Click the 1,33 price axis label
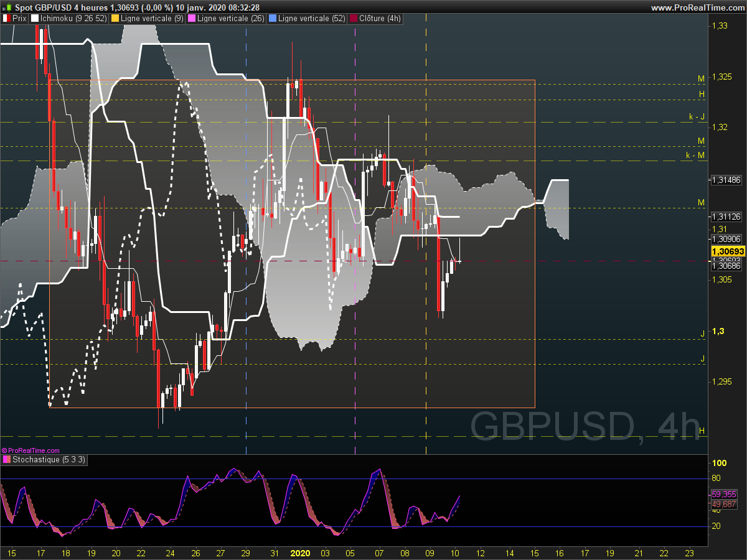This screenshot has width=747, height=560. pyautogui.click(x=720, y=26)
